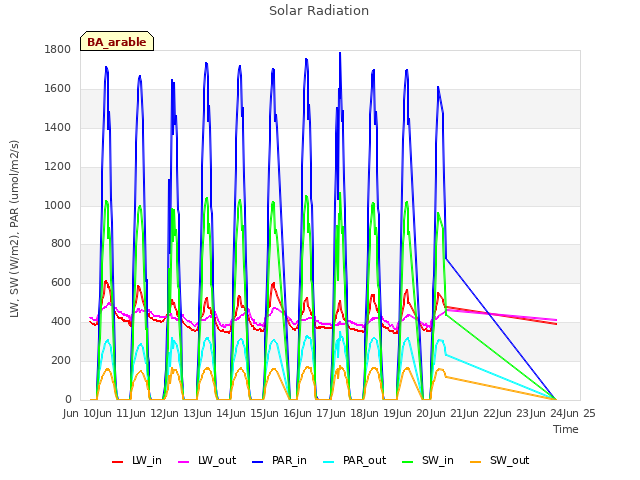Click the PAR_in line end point near Jun 24
640x480 pixels.
click(556, 400)
